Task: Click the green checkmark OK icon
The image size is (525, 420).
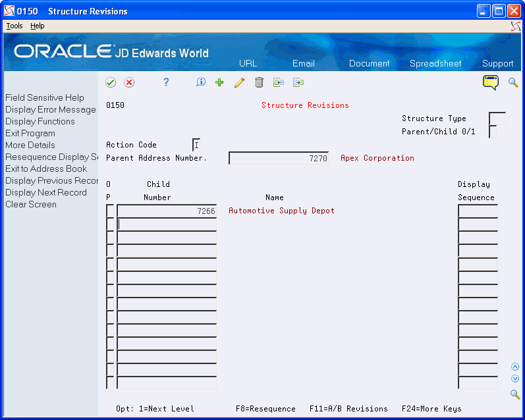Action: tap(111, 82)
